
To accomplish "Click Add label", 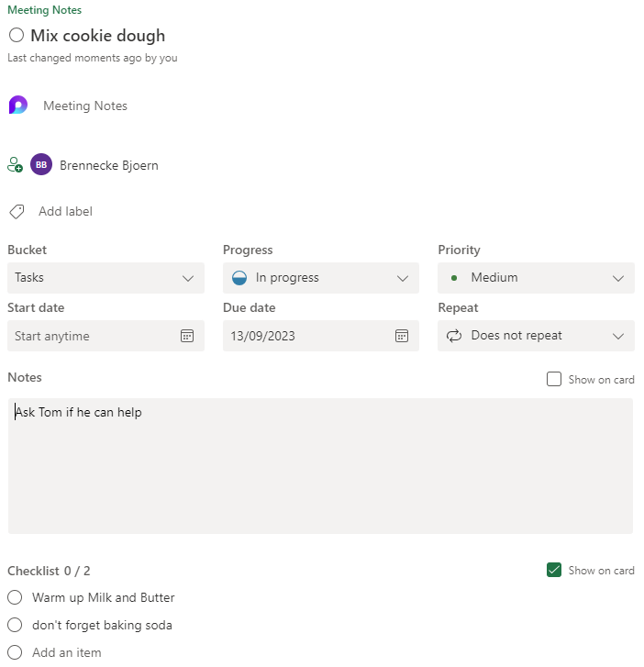I will [x=65, y=212].
